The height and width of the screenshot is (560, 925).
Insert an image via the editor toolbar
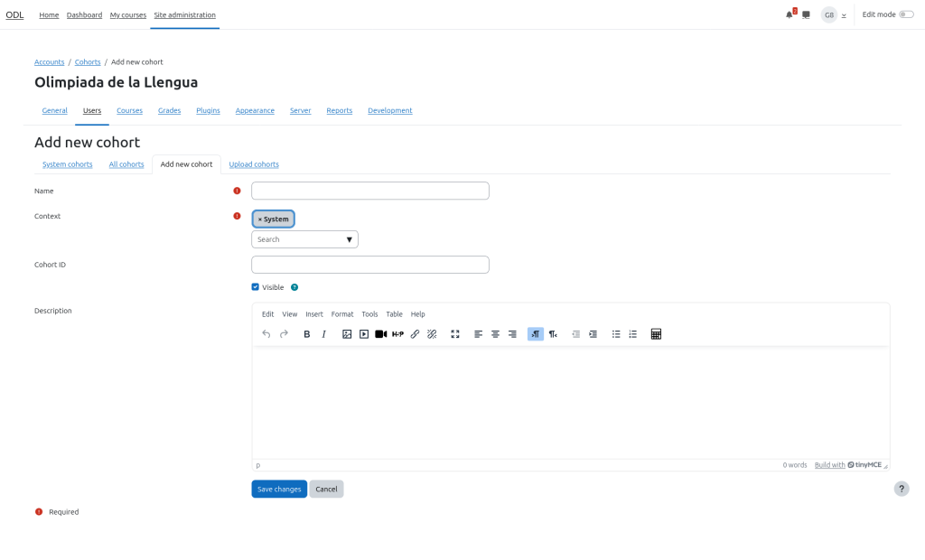coord(347,334)
